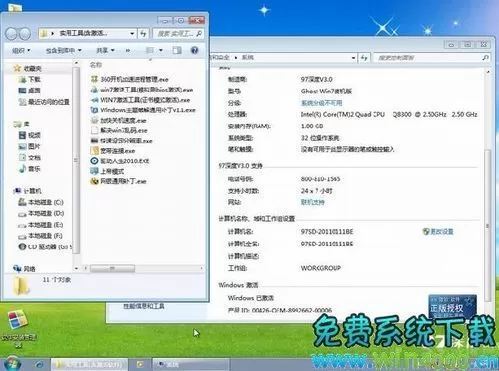Click the 正版授权 genuine badge
This screenshot has width=499, height=371.
point(452,306)
